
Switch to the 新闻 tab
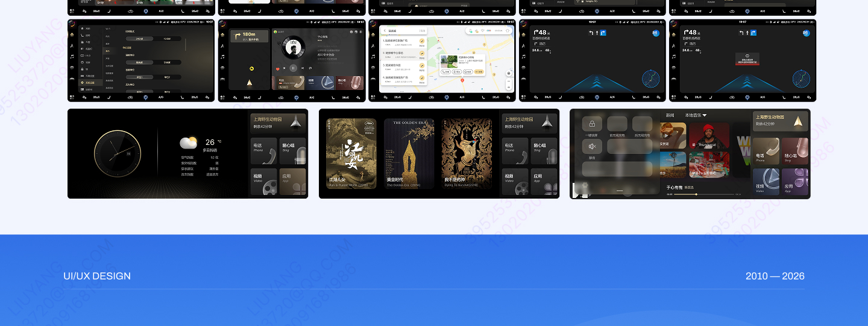[x=670, y=115]
